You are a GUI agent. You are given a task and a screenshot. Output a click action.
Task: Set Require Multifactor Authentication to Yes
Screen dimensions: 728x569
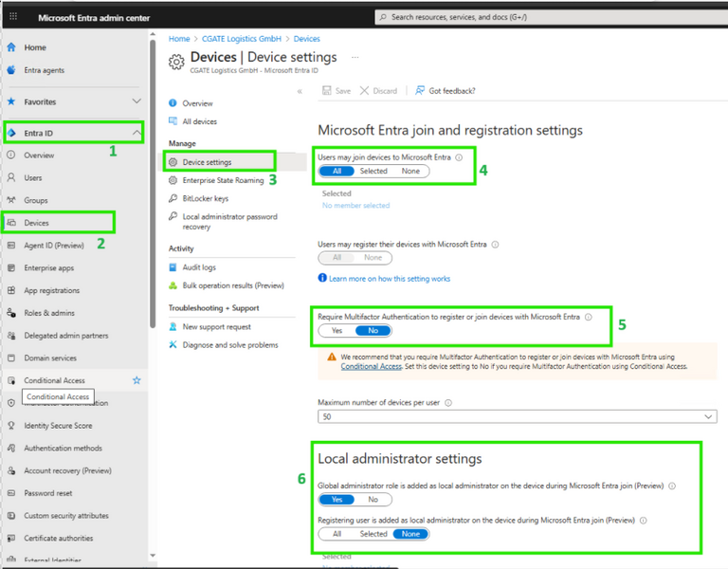coord(337,331)
